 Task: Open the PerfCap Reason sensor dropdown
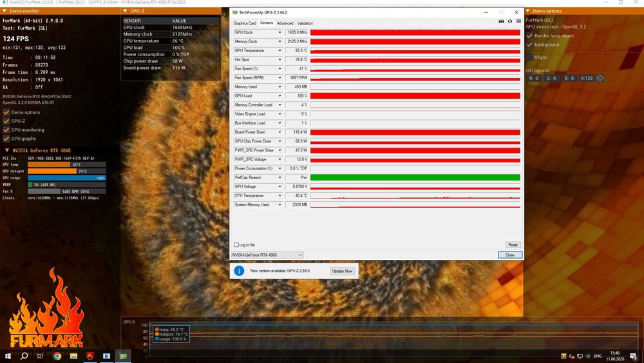279,177
